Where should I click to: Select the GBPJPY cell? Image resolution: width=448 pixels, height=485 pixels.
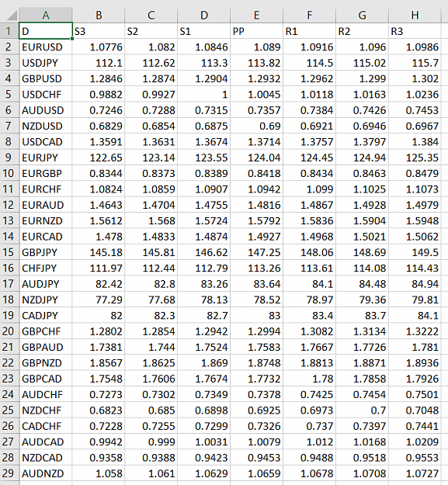tap(46, 252)
